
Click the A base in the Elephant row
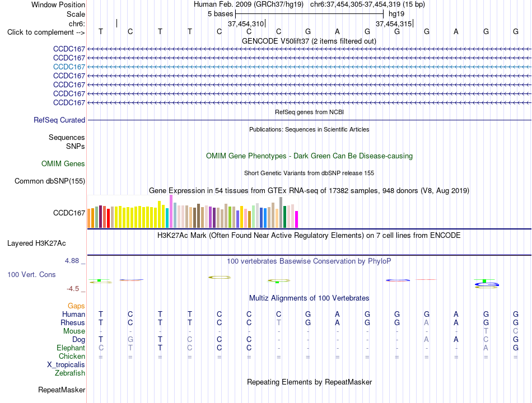click(486, 348)
